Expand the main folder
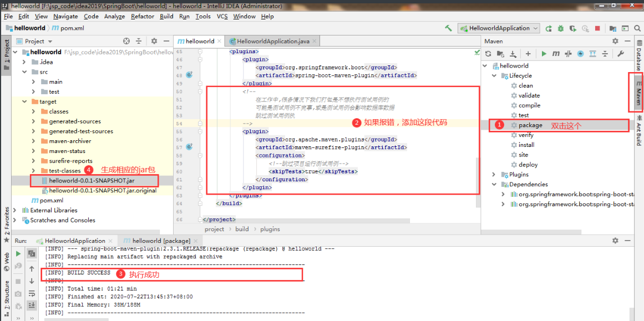 coord(34,81)
